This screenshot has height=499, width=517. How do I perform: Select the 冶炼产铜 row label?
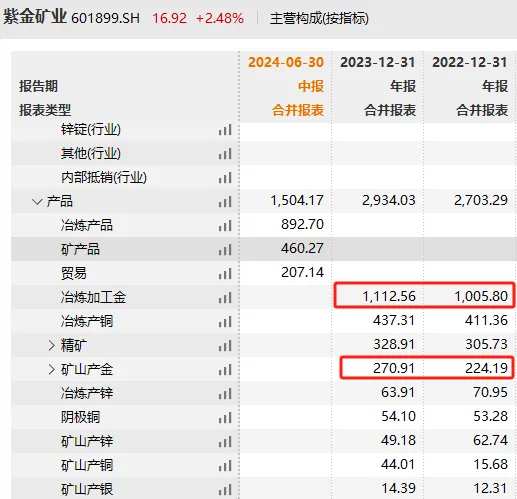(x=87, y=321)
